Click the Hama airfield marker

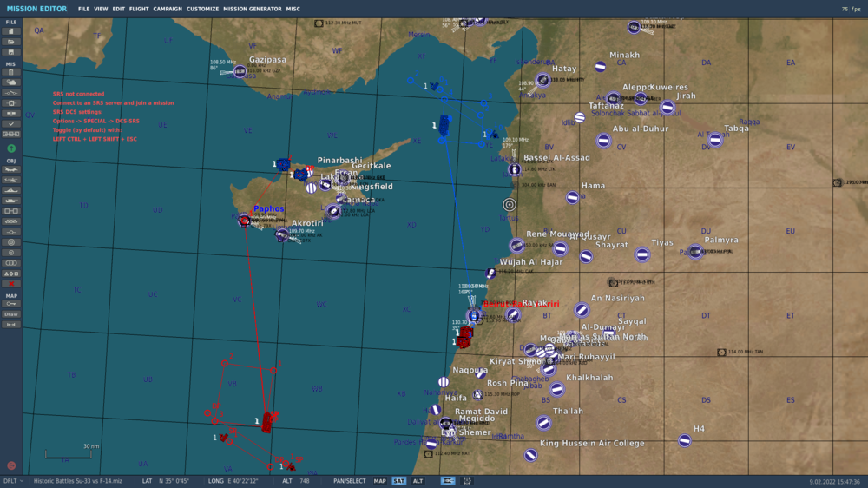coord(572,197)
